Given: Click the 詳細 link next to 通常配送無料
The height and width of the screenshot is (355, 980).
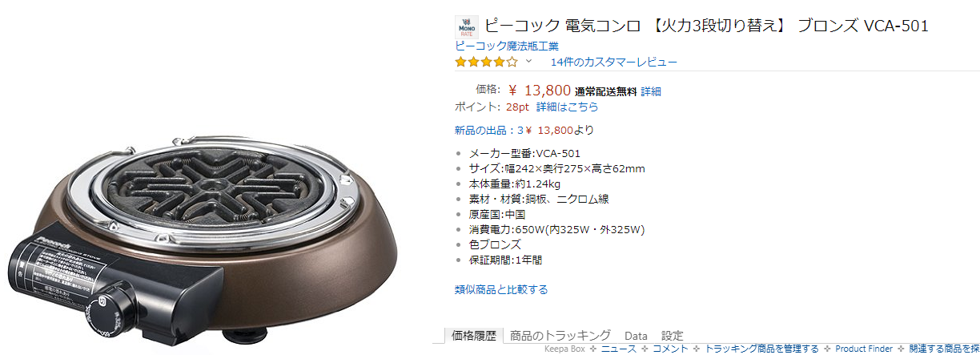Looking at the screenshot, I should click(x=651, y=91).
